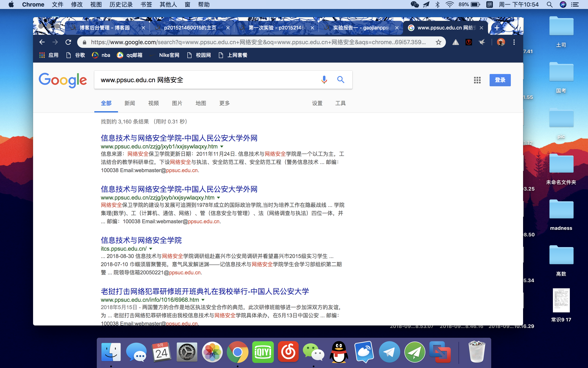Open the 土司 desktop folder
Screen dimensions: 588x368
[561, 32]
